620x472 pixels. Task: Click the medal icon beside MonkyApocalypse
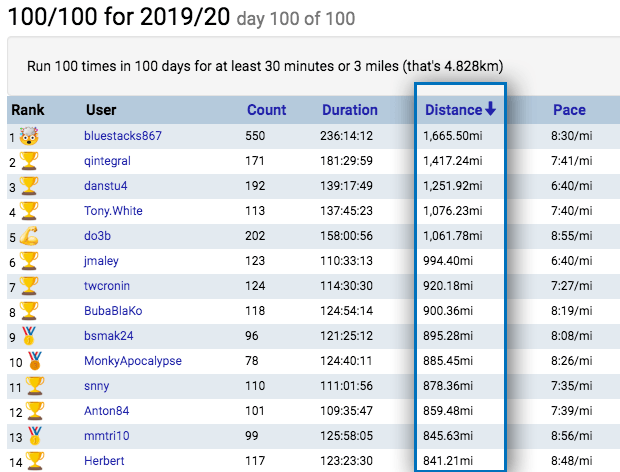coord(35,361)
